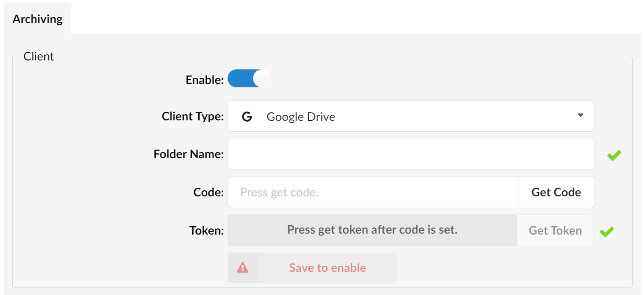
Task: Click the Client Type dropdown arrow
Action: (x=580, y=115)
